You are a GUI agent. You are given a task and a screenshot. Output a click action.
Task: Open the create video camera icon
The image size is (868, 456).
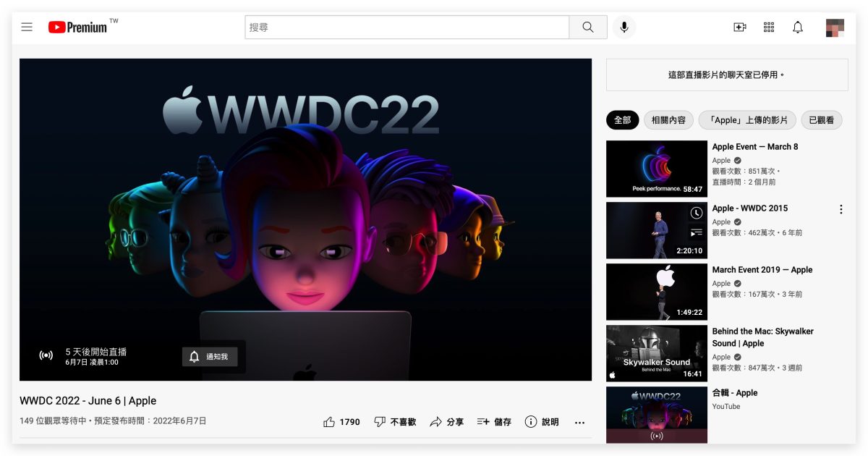pos(739,27)
